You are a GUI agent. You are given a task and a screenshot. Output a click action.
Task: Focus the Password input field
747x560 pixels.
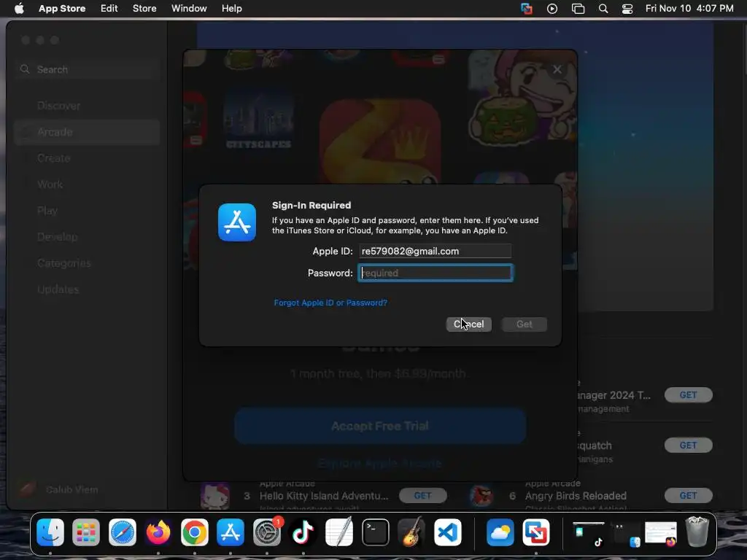tap(435, 273)
